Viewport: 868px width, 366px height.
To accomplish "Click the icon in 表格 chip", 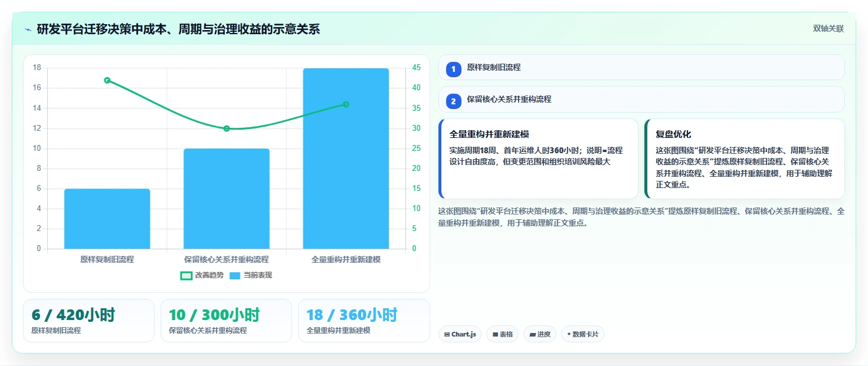I will [495, 334].
